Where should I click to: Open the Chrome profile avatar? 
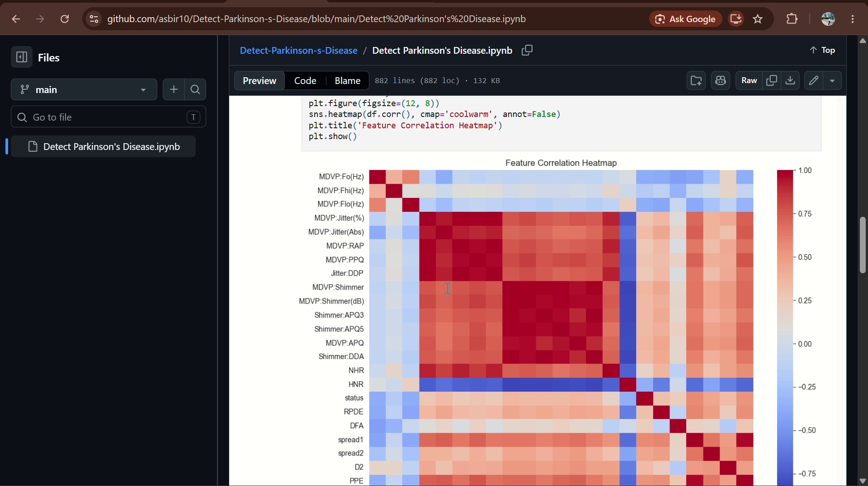[828, 19]
